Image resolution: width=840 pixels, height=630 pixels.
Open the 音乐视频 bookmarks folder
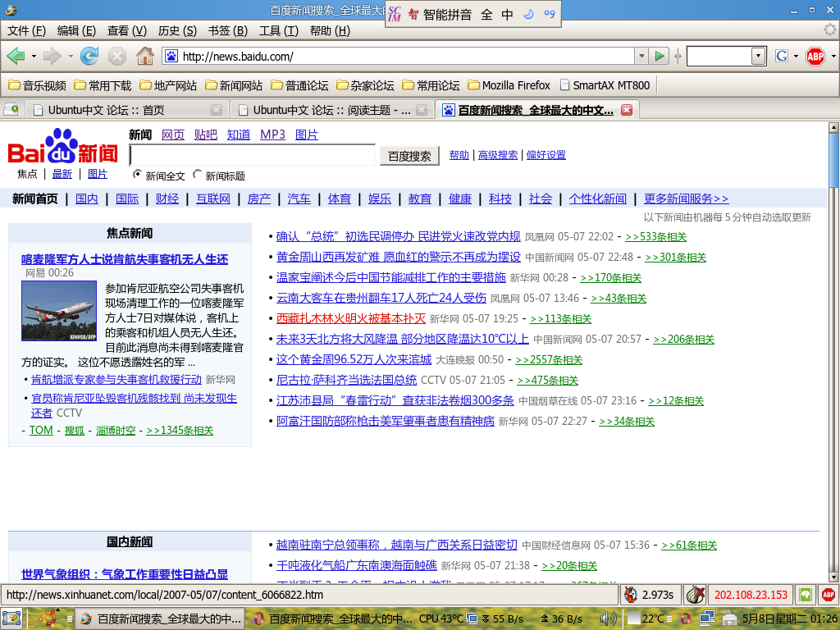(37, 85)
